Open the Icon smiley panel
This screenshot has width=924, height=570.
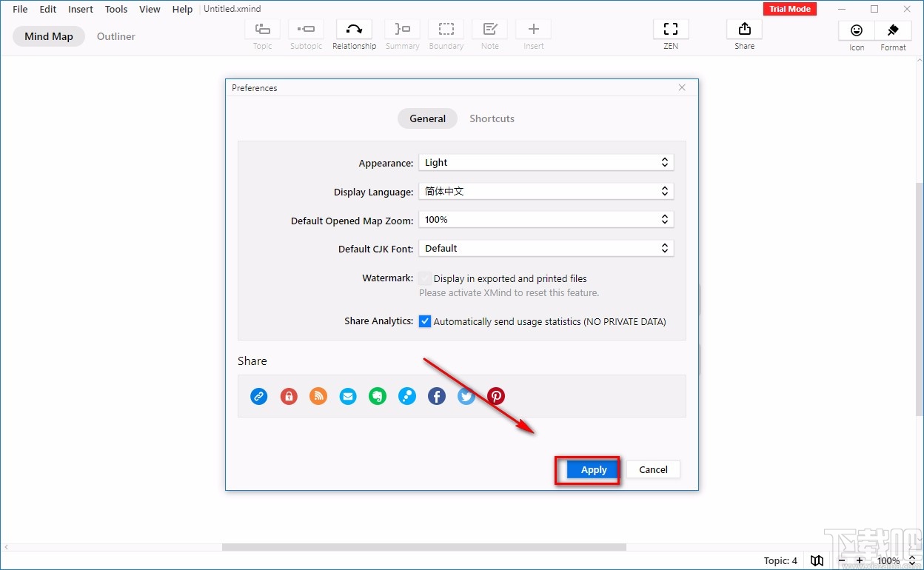coord(857,30)
